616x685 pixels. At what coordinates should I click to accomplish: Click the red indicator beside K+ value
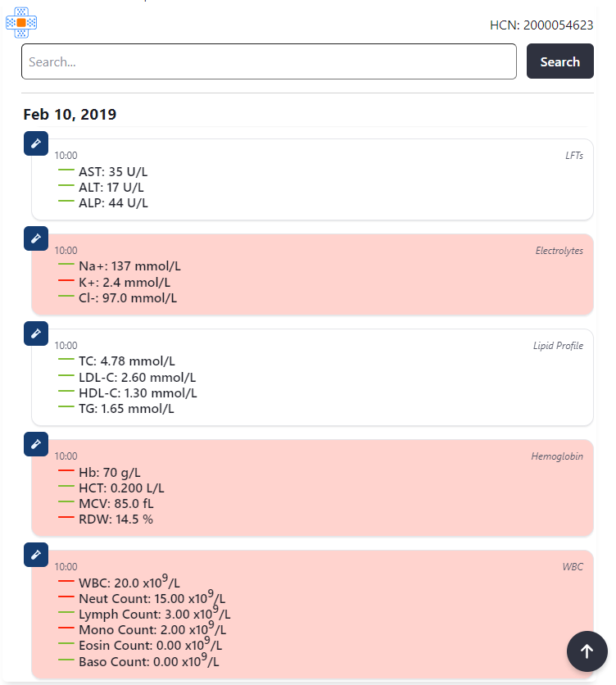coord(66,282)
